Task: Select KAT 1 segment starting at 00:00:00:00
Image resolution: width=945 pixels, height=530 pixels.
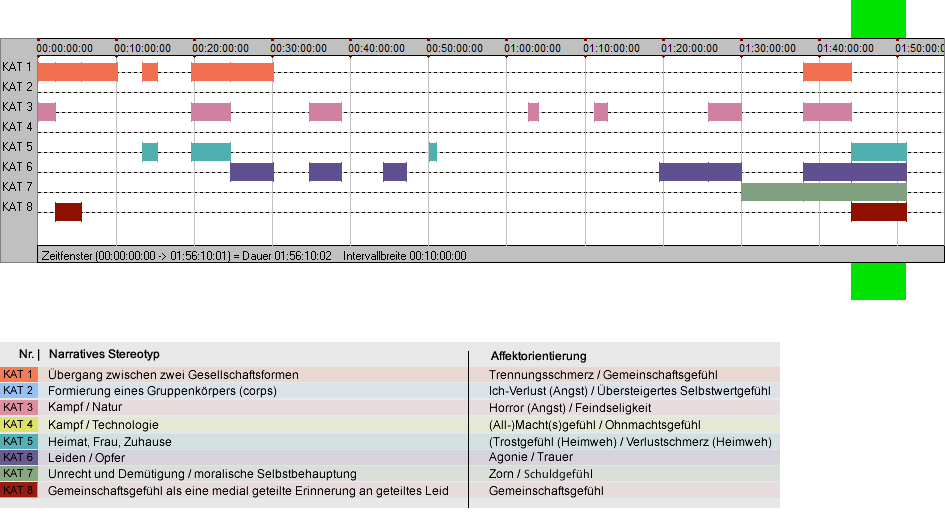Action: [x=78, y=72]
